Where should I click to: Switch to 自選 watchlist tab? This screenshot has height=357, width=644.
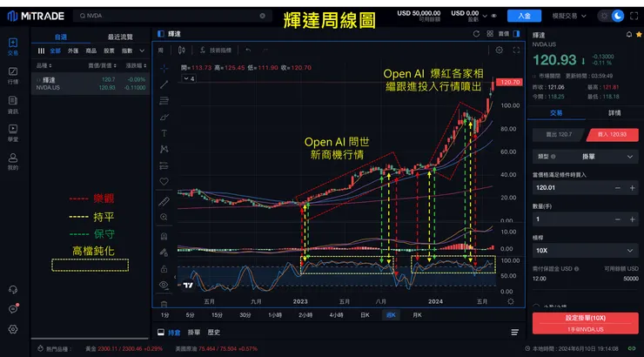coord(61,37)
